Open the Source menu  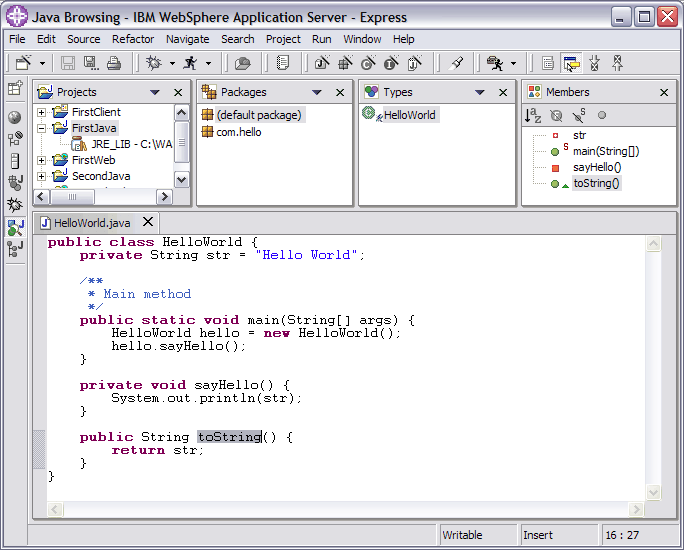[83, 39]
